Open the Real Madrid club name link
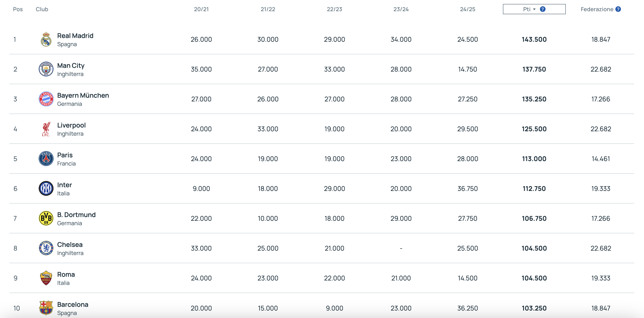The height and width of the screenshot is (318, 644). click(x=75, y=36)
